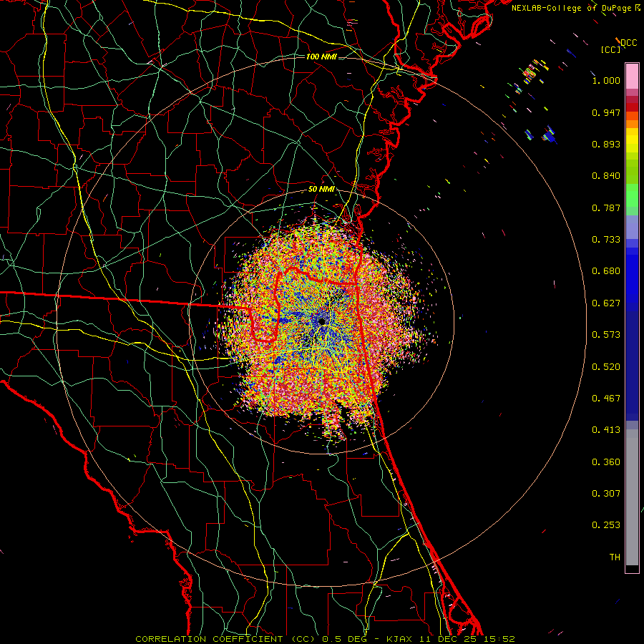Pick the bright green segment of the color bar
The width and height of the screenshot is (644, 644).
(x=632, y=195)
